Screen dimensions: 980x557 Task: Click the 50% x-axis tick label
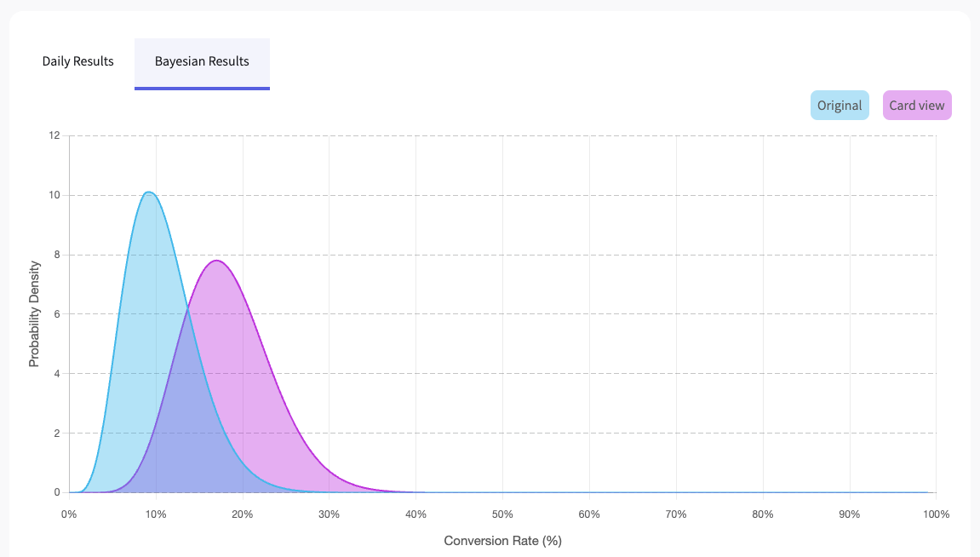tap(502, 514)
